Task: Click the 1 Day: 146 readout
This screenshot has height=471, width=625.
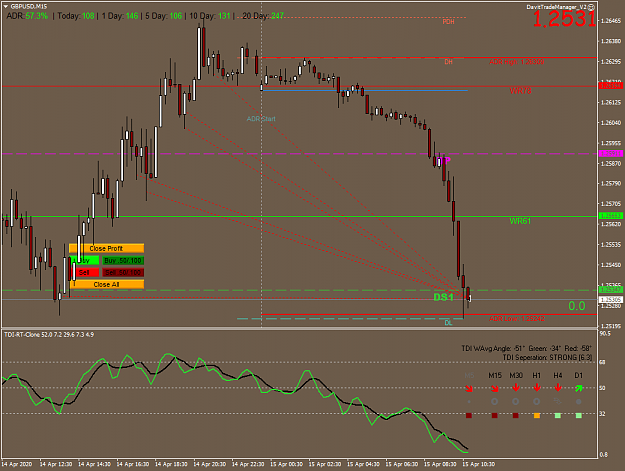Action: coord(120,16)
